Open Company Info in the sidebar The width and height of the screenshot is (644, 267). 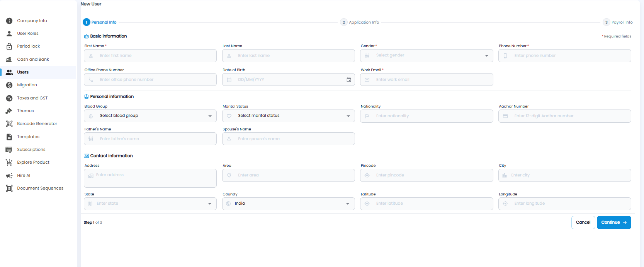[38, 21]
